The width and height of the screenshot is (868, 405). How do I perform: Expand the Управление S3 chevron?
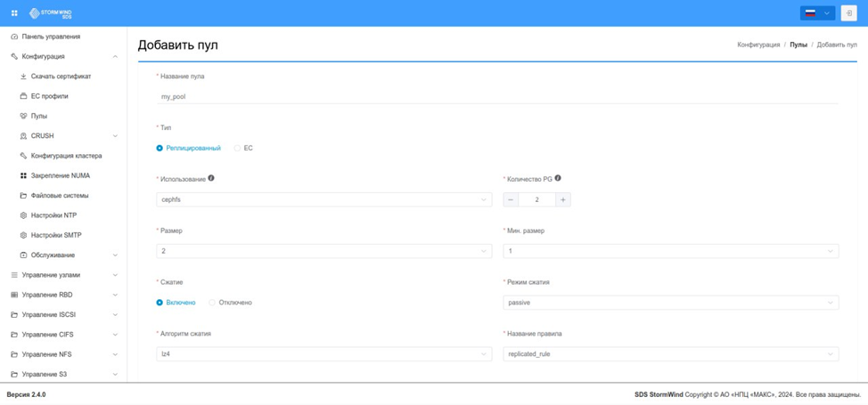115,375
